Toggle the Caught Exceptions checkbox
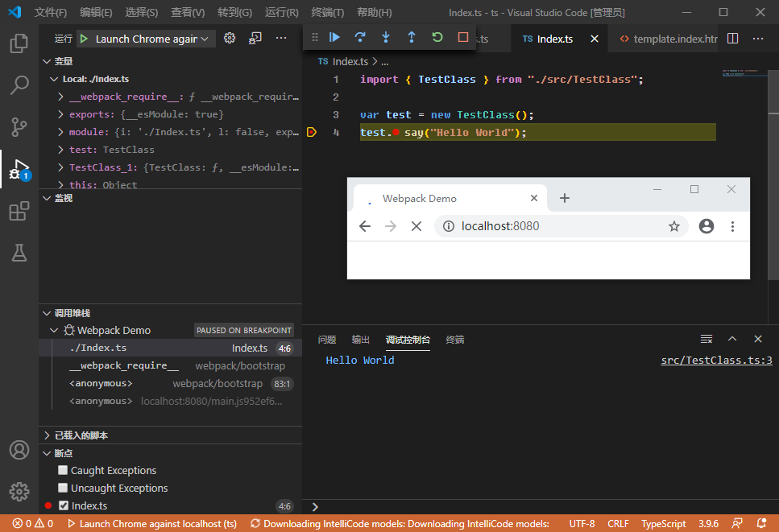 [63, 470]
